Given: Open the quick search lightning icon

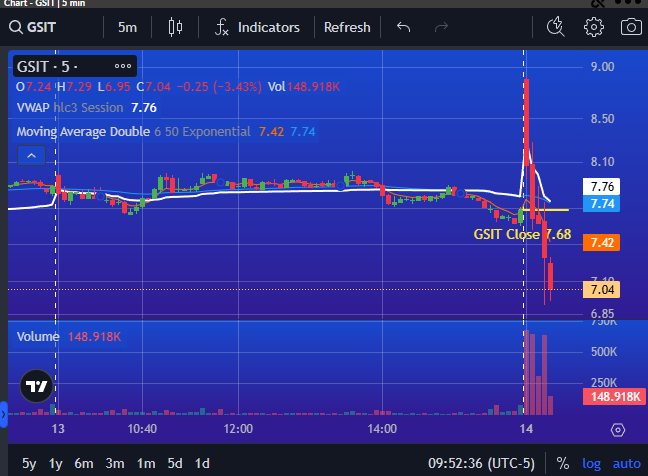Looking at the screenshot, I should 555,27.
